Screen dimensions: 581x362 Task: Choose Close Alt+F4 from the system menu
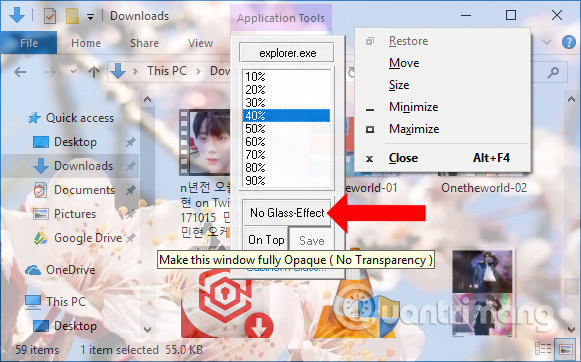click(442, 158)
